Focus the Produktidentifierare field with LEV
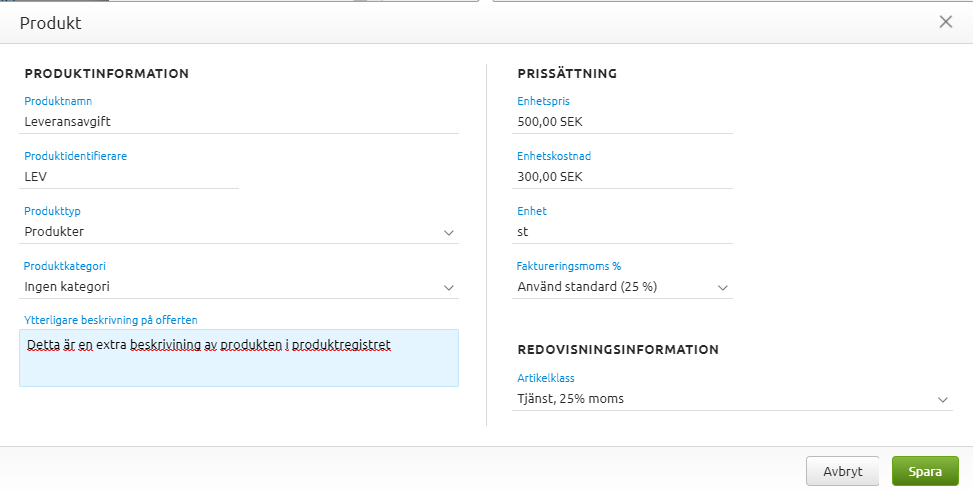The height and width of the screenshot is (493, 973). point(130,176)
